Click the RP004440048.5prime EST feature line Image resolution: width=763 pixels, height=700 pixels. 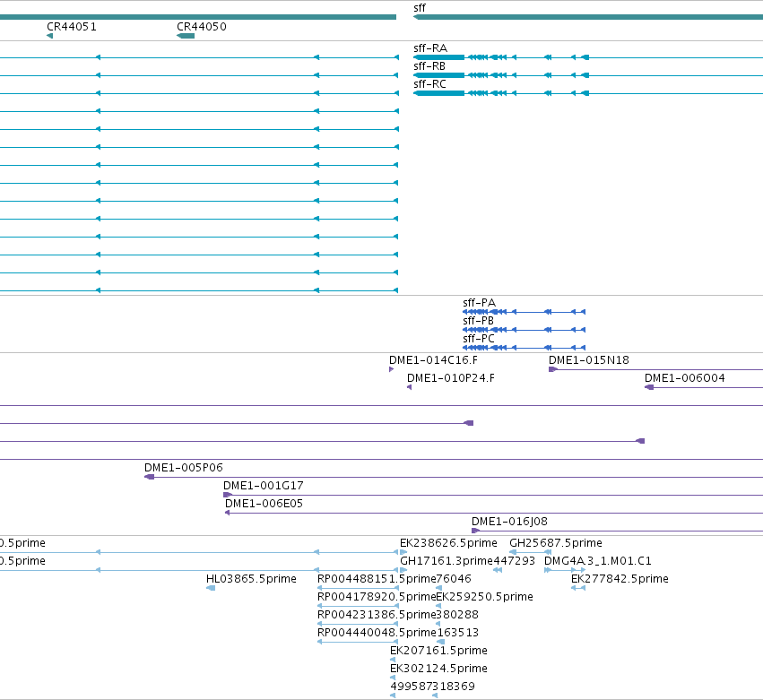[358, 642]
